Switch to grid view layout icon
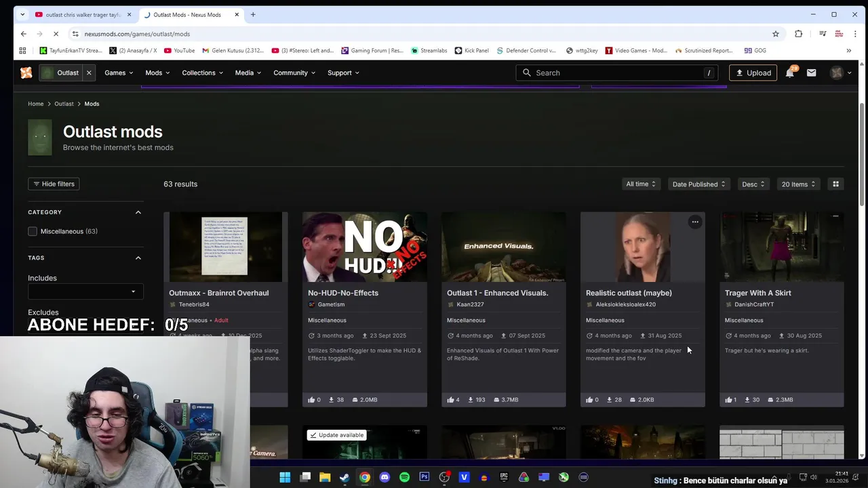 click(835, 184)
